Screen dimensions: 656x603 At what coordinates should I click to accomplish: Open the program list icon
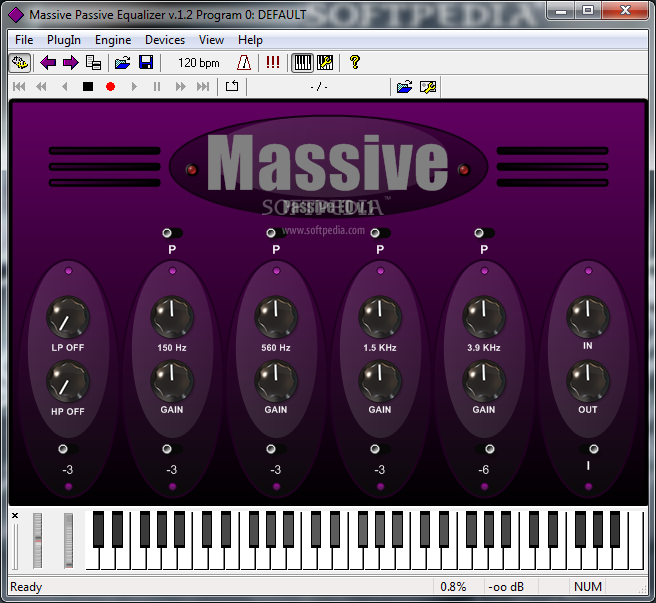(93, 63)
